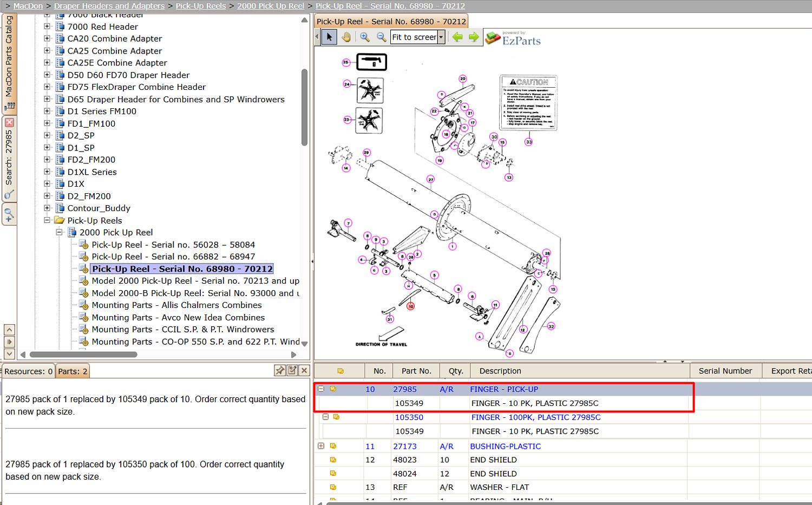
Task: Click the note icon in row 105350
Action: tap(336, 417)
